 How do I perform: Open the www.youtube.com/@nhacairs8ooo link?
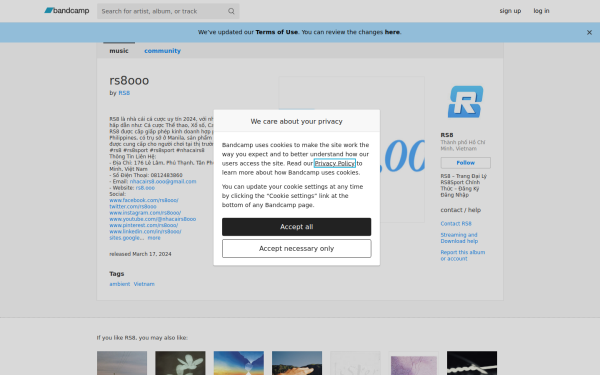pyautogui.click(x=153, y=219)
